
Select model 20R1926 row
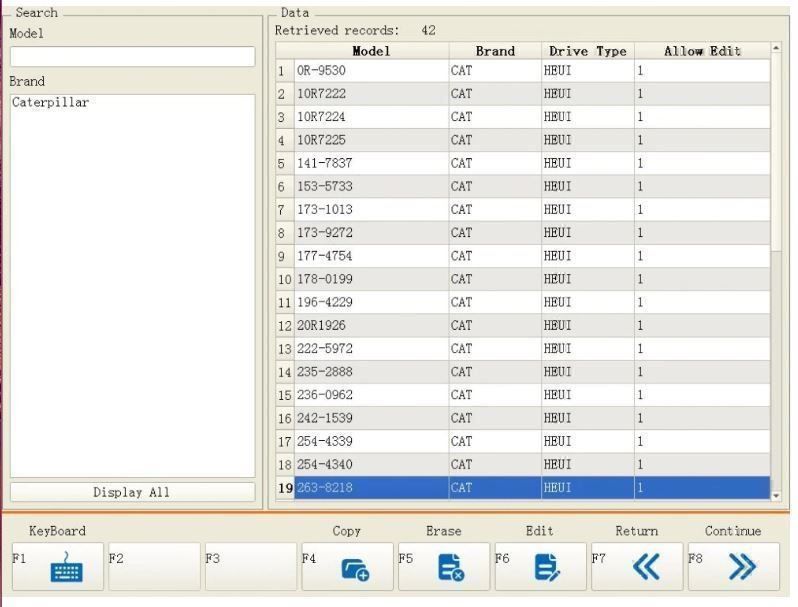pyautogui.click(x=523, y=326)
